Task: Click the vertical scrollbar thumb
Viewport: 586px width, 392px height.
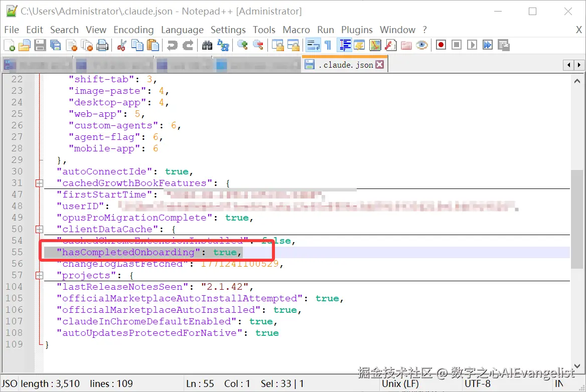Action: pos(577,219)
